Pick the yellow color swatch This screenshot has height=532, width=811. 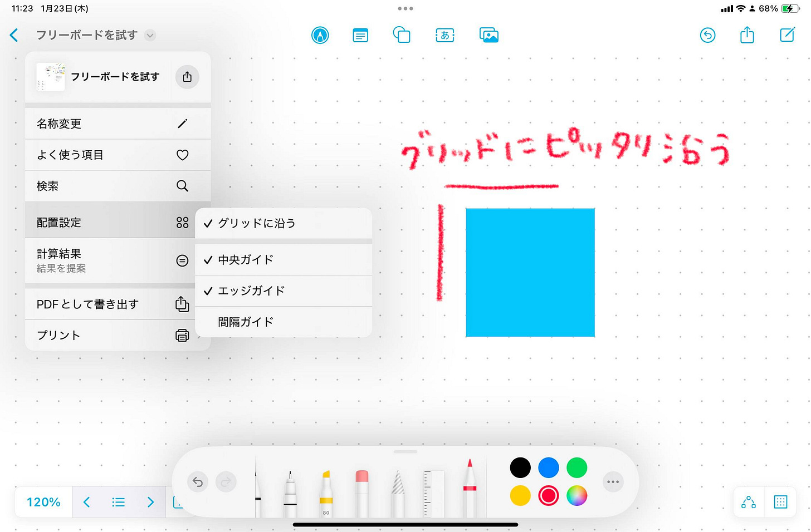coord(520,495)
